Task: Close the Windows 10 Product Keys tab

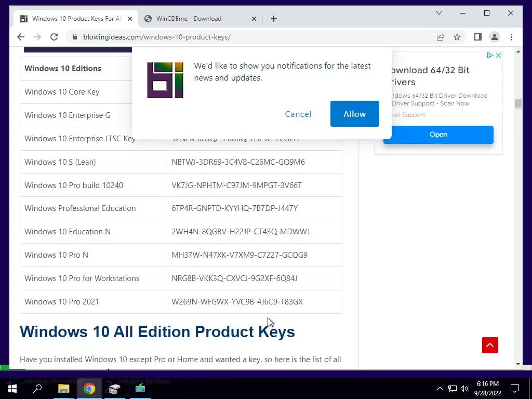Action: coord(129,19)
